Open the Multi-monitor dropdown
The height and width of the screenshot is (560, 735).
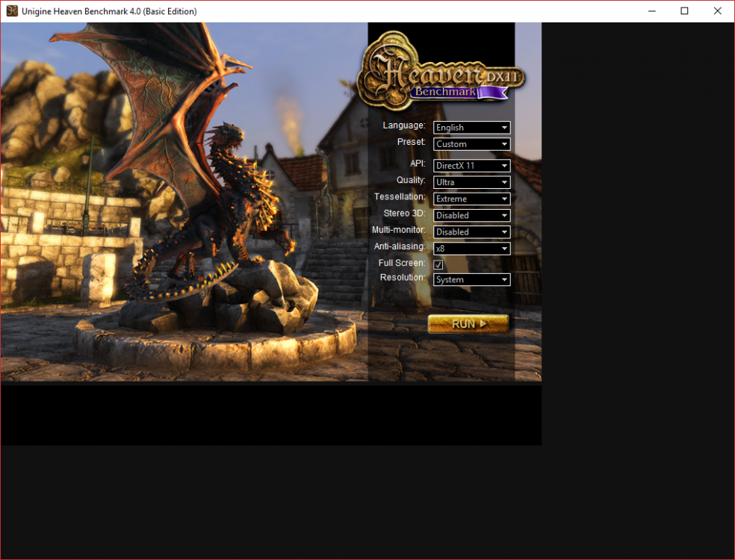click(471, 232)
